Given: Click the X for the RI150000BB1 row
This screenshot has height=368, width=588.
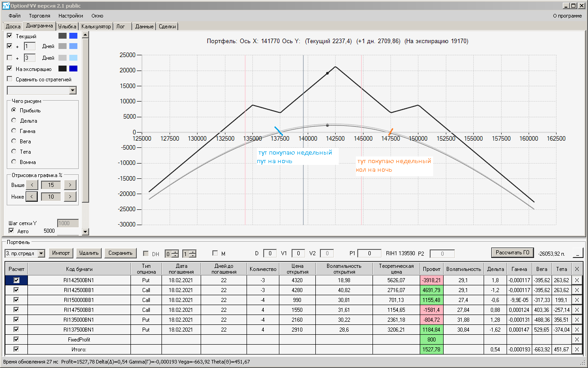Looking at the screenshot, I should [x=577, y=300].
